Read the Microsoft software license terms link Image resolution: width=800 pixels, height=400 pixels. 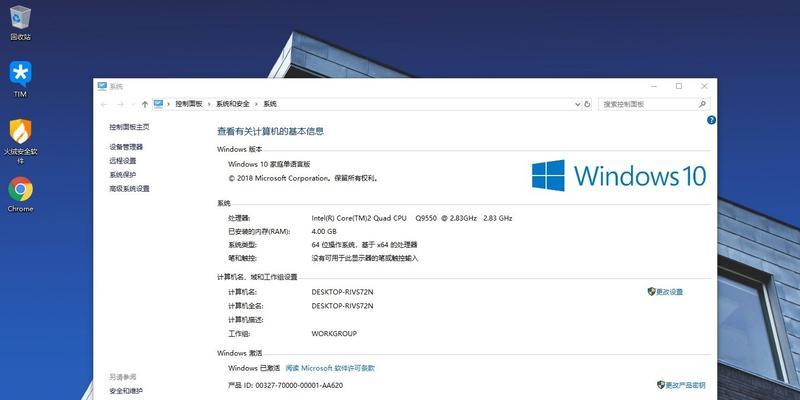point(330,368)
